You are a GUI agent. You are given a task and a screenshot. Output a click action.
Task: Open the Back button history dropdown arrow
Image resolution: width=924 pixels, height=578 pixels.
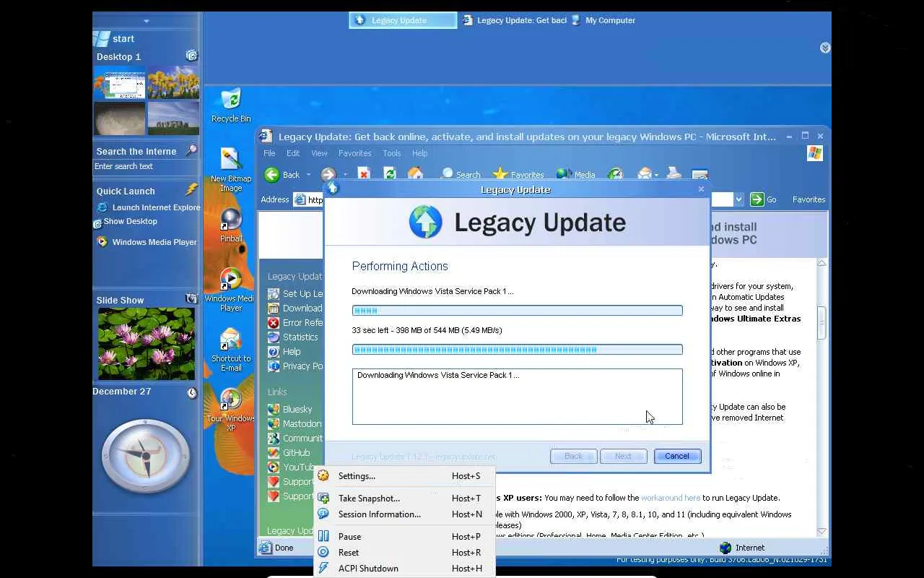click(308, 175)
